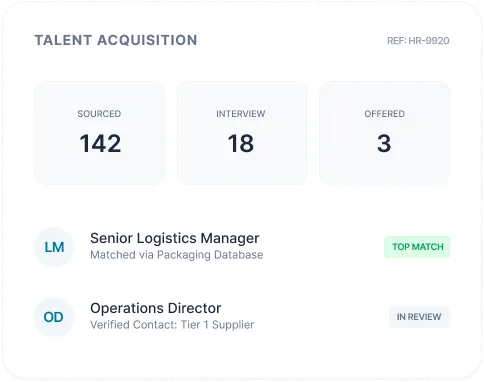This screenshot has width=484, height=382.
Task: Click the OD avatar circle
Action: coord(54,317)
